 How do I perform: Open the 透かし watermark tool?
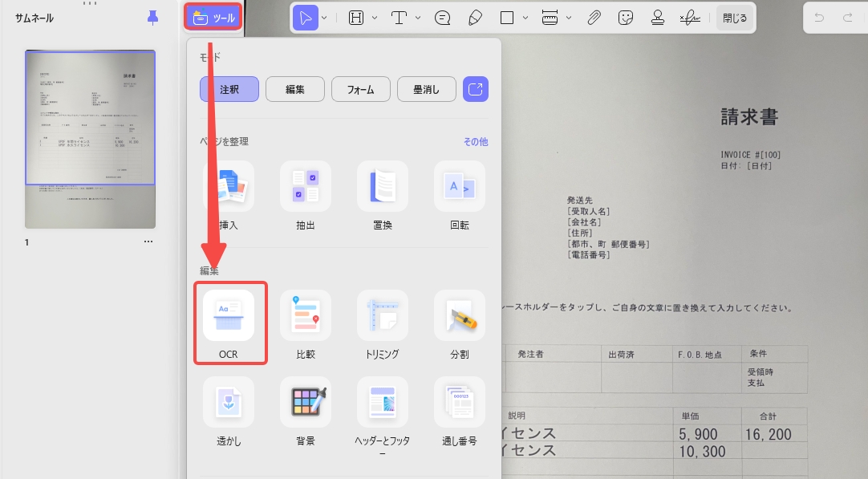click(229, 412)
